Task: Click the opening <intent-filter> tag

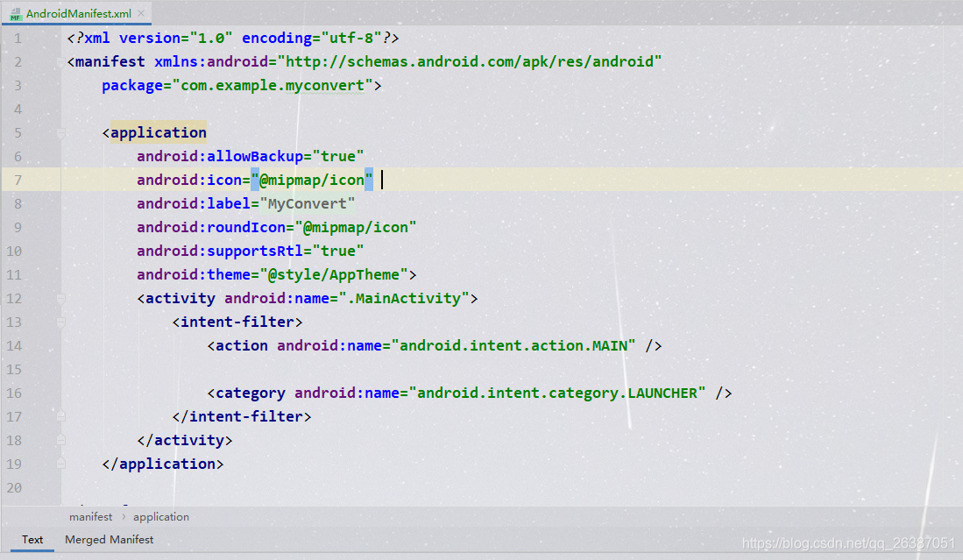Action: [x=237, y=322]
